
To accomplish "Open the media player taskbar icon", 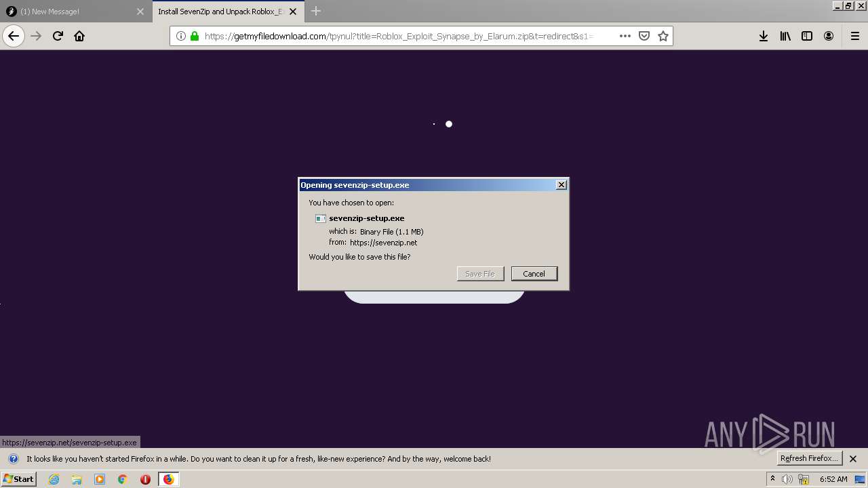I will click(x=100, y=479).
